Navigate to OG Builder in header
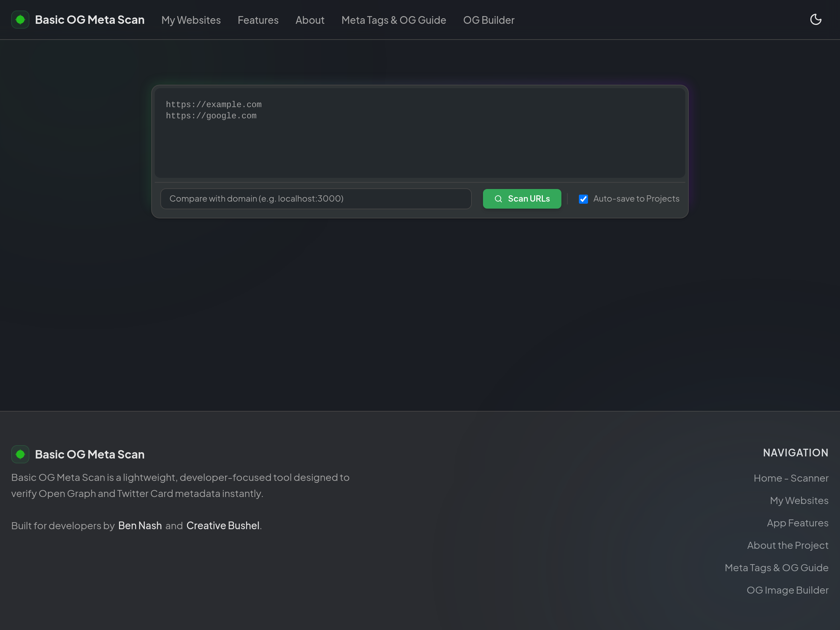 (489, 20)
